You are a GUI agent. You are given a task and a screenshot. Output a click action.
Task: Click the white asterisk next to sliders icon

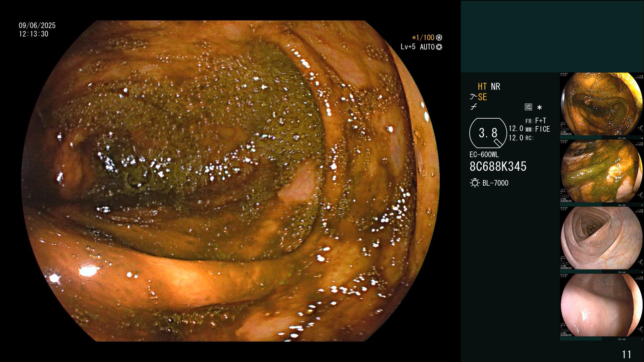coord(539,108)
